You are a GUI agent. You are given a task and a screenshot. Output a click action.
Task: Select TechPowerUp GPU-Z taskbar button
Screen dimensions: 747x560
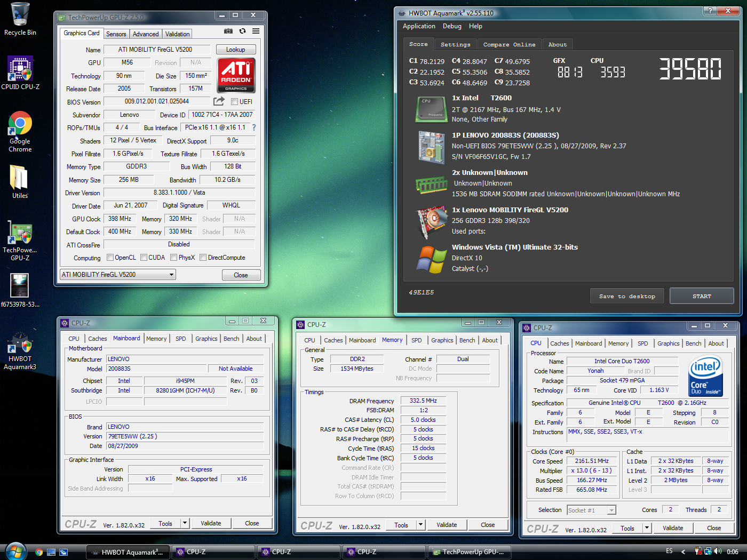pos(469,552)
